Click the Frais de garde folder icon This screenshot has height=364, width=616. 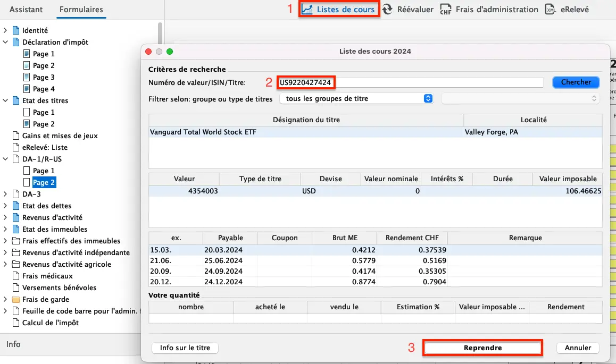point(16,299)
